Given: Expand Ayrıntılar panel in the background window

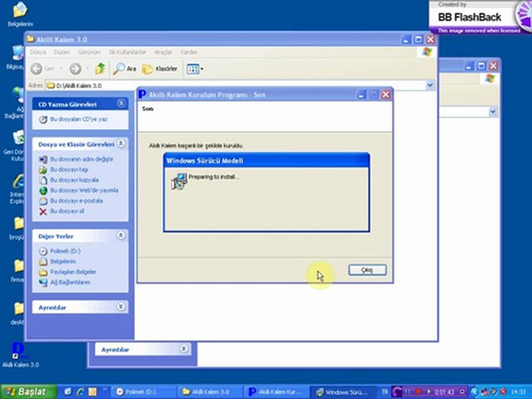Looking at the screenshot, I should pos(184,349).
